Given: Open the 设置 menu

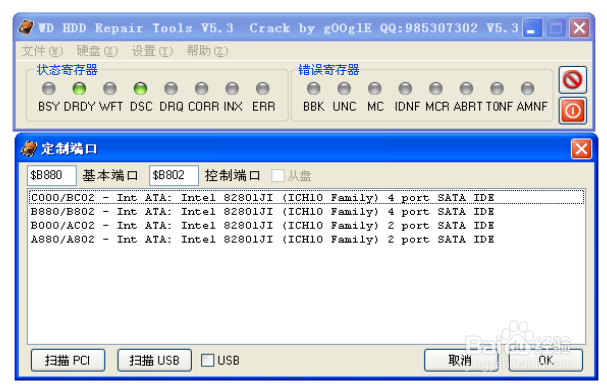Looking at the screenshot, I should [152, 51].
